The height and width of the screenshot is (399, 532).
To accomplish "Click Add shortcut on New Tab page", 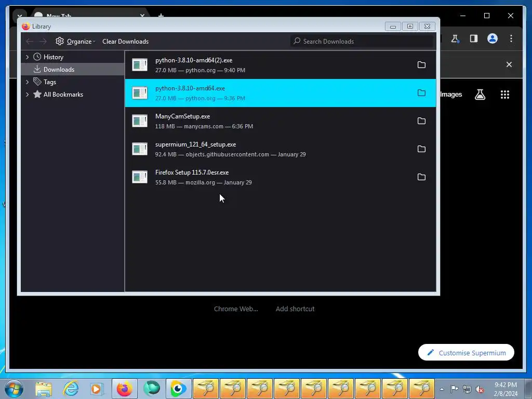I will [295, 309].
